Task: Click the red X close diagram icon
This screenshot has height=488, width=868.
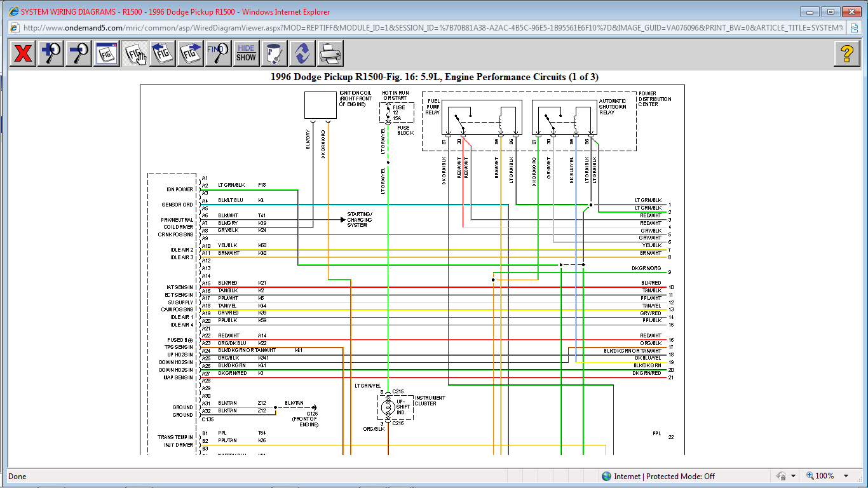Action: pyautogui.click(x=23, y=53)
